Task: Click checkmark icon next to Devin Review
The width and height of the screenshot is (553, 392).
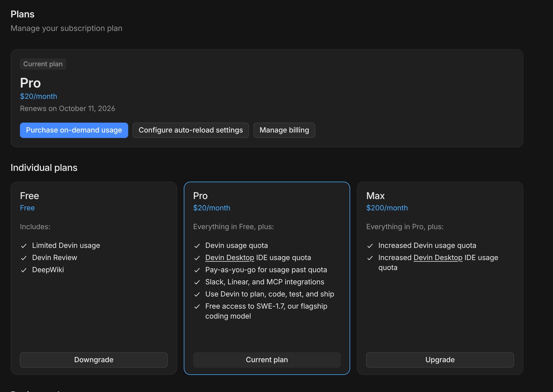Action: 24,258
